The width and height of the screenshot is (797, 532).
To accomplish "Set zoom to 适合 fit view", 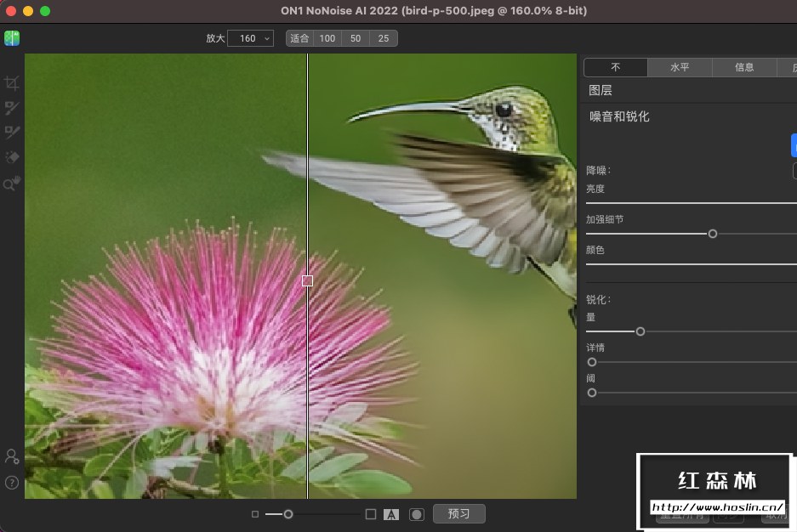I will 299,38.
